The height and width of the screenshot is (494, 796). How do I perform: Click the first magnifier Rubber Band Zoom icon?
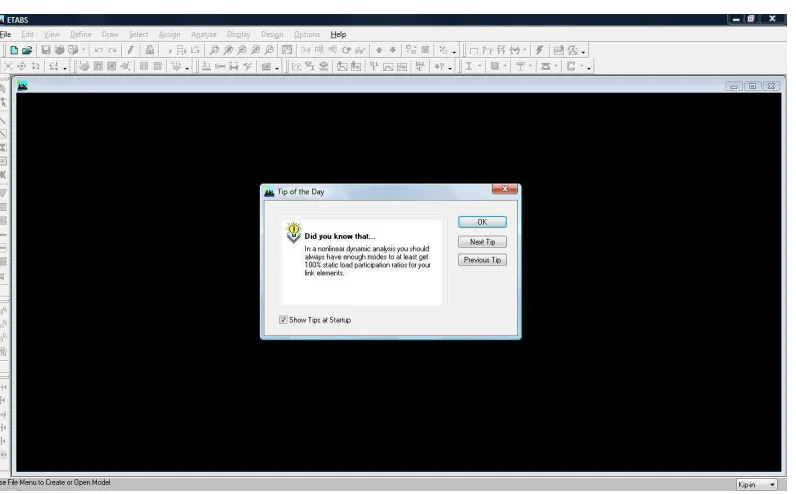click(214, 50)
